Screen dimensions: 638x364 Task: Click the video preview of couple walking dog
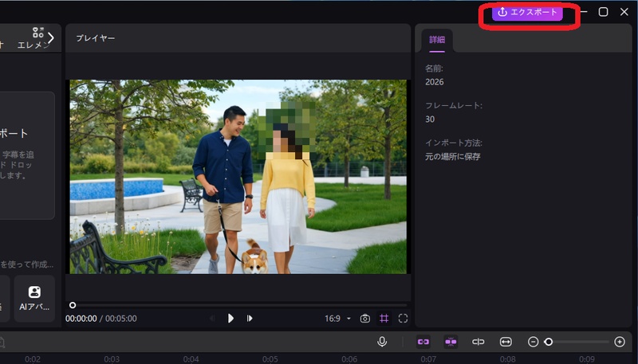coord(238,176)
